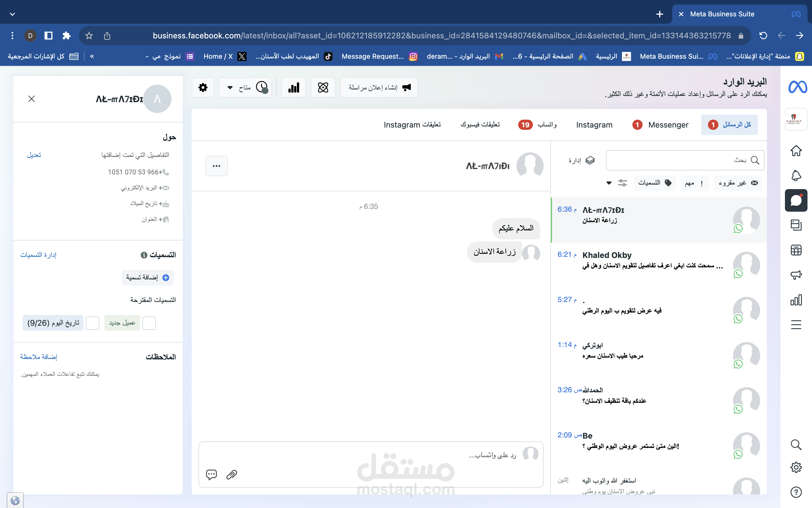Open conversation three-dots more options

(x=217, y=166)
